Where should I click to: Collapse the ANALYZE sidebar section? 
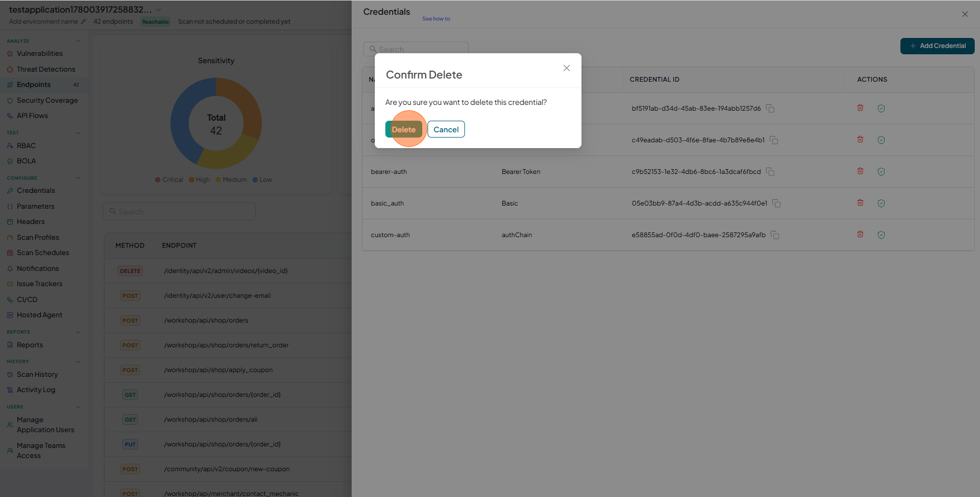click(79, 41)
